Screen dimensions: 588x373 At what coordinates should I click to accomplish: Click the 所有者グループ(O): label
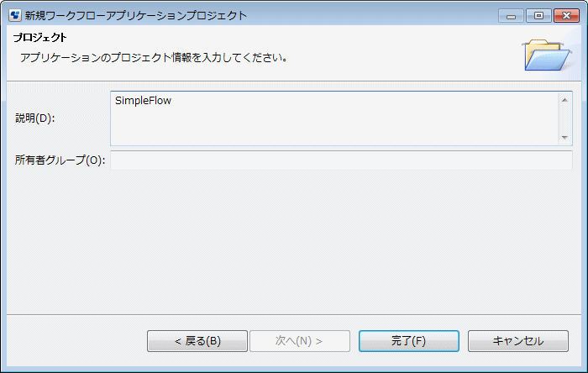pyautogui.click(x=60, y=160)
